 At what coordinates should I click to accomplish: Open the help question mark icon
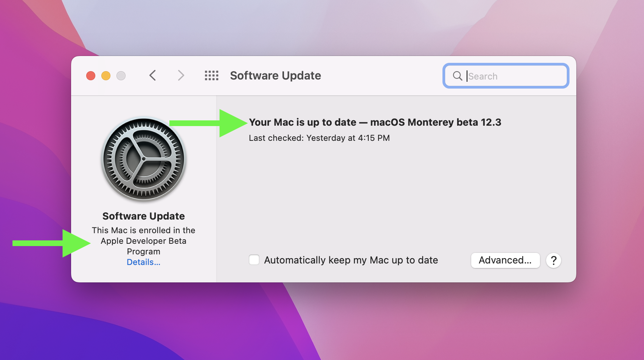553,260
